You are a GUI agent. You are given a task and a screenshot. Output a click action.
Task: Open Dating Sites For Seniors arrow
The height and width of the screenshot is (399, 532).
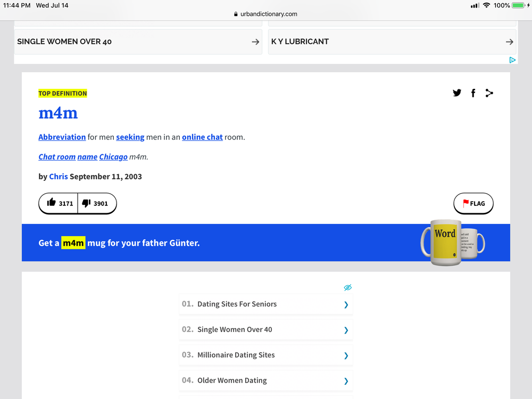[346, 305]
